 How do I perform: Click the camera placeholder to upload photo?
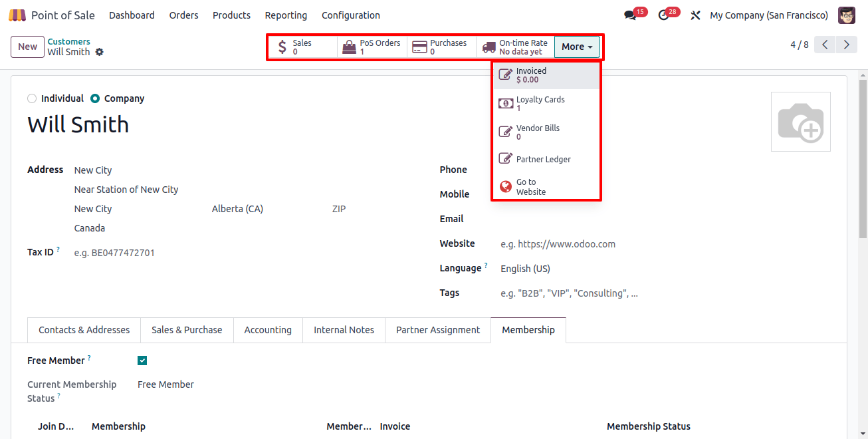click(800, 122)
